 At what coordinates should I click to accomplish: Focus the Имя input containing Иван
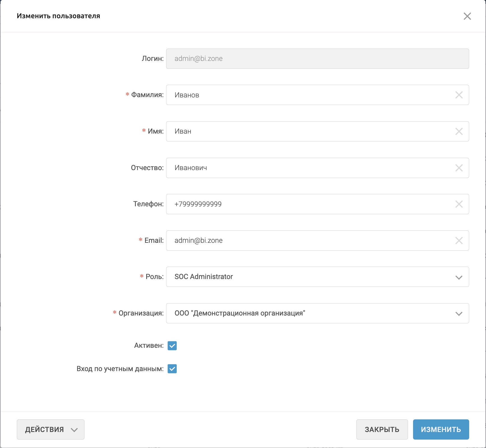click(309, 131)
